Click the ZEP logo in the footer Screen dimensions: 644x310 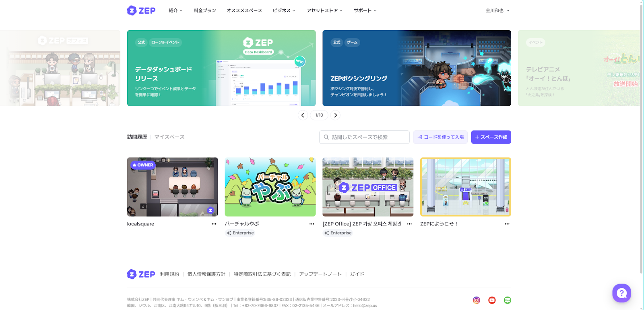(x=141, y=274)
